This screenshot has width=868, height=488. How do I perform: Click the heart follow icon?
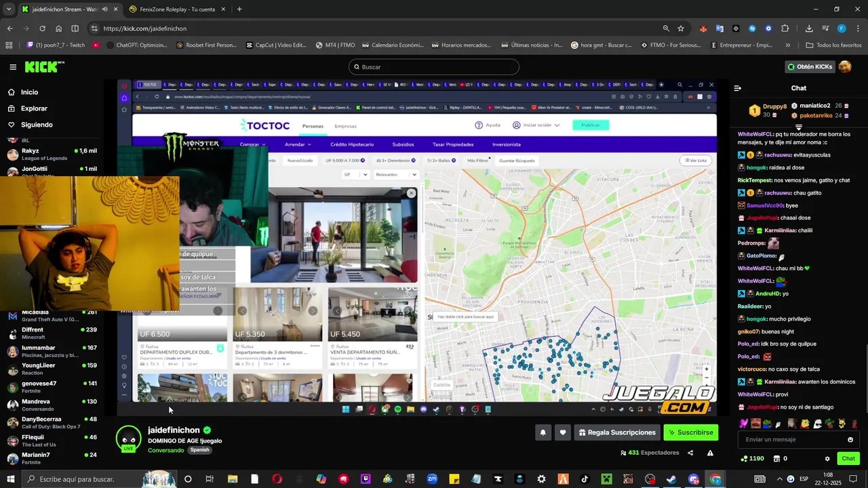click(x=562, y=432)
